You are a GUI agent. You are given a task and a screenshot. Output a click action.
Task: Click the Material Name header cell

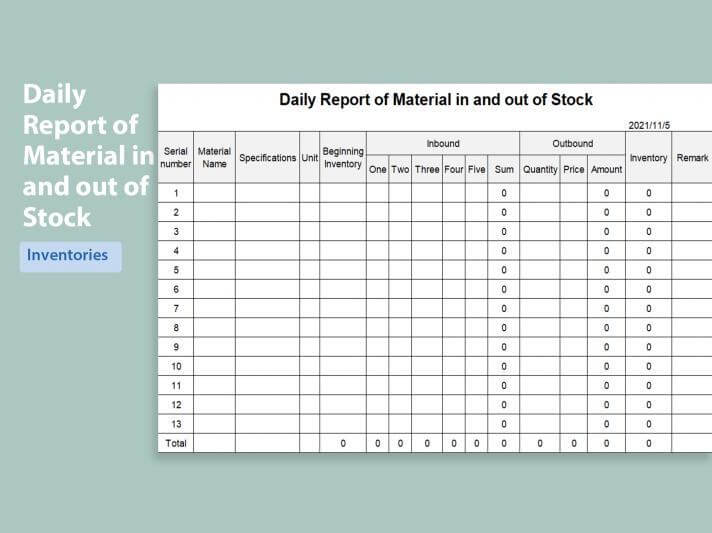pyautogui.click(x=214, y=157)
